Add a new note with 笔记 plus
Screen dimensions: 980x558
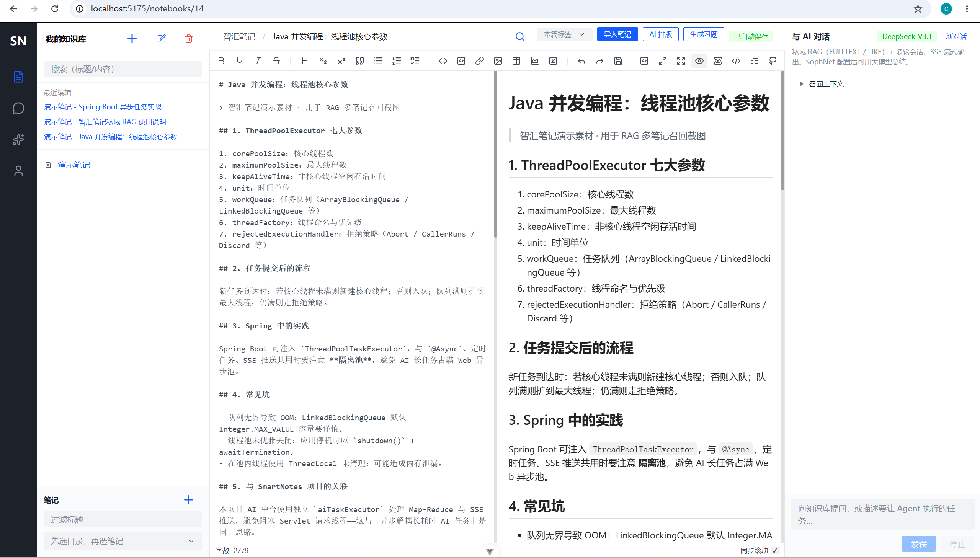(189, 500)
